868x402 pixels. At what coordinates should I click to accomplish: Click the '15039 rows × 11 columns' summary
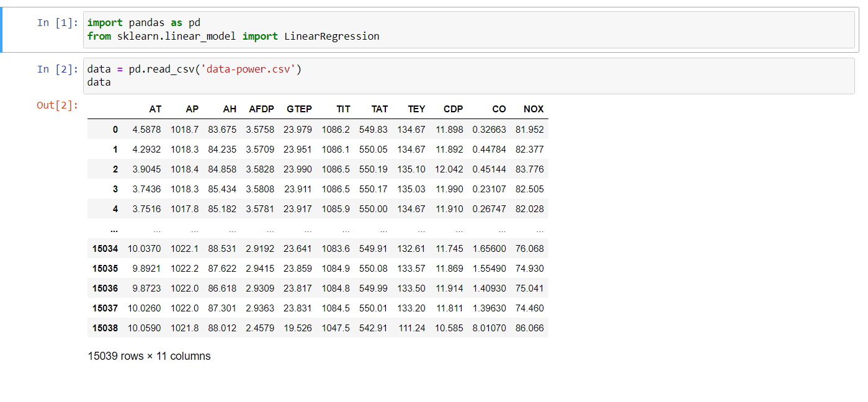150,356
